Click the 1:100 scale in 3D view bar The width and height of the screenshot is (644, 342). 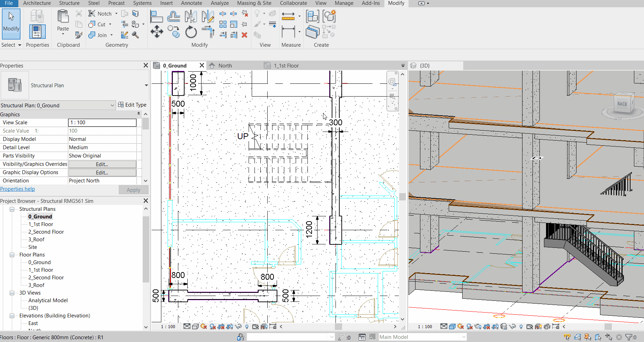[x=425, y=326]
